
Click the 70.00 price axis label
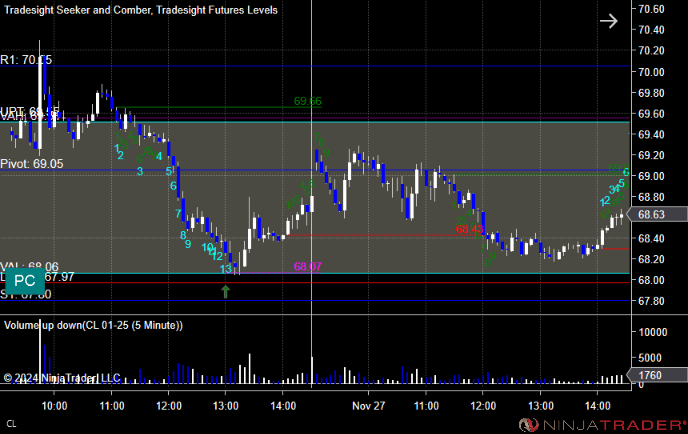(651, 72)
